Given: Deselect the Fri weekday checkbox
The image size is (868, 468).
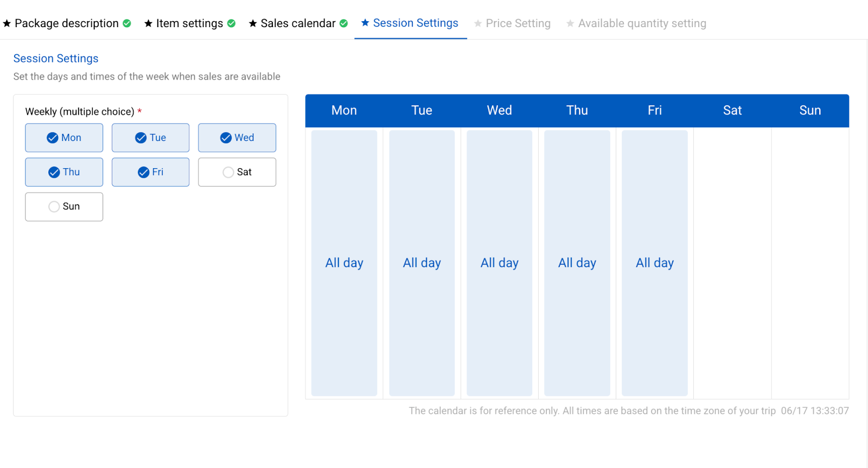Looking at the screenshot, I should [150, 172].
